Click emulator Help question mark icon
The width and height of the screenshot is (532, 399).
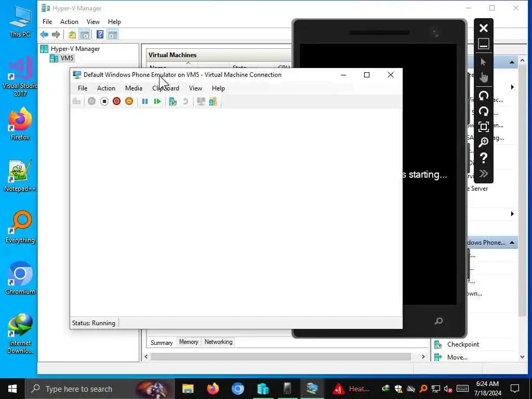[484, 158]
